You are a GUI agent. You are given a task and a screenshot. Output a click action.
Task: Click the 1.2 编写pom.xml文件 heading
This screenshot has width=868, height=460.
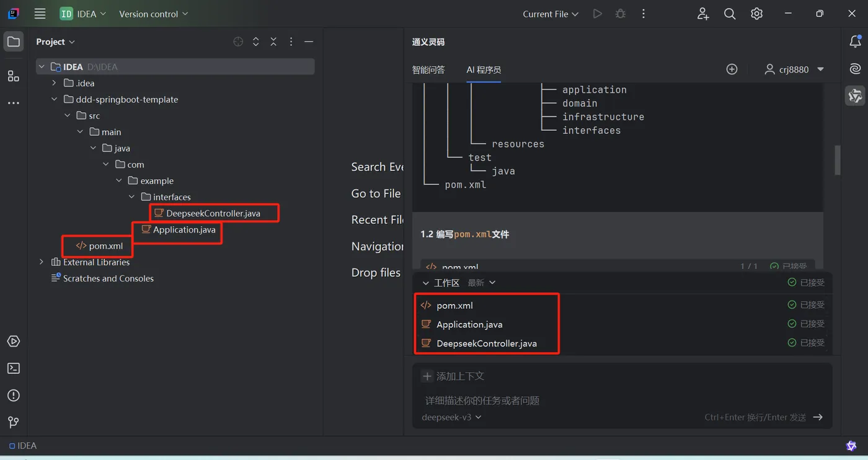coord(465,234)
